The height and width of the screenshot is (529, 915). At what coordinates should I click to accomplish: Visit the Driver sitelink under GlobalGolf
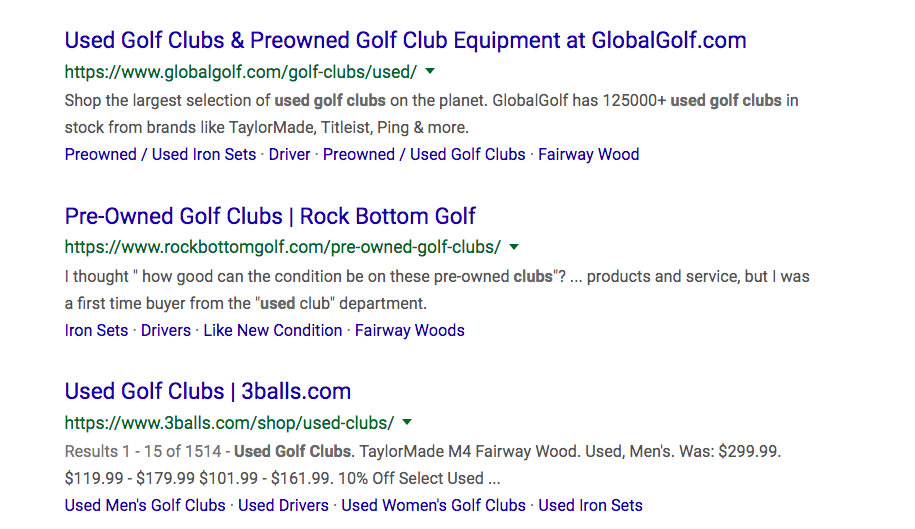[x=289, y=155]
